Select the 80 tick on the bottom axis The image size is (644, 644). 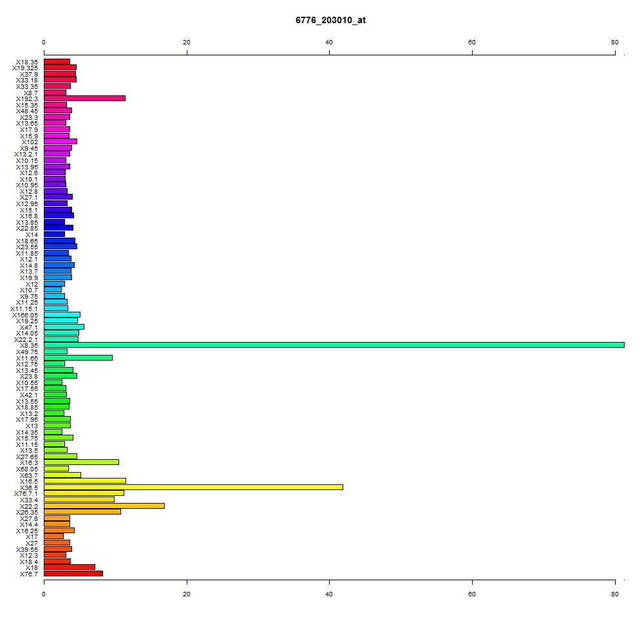tap(615, 594)
